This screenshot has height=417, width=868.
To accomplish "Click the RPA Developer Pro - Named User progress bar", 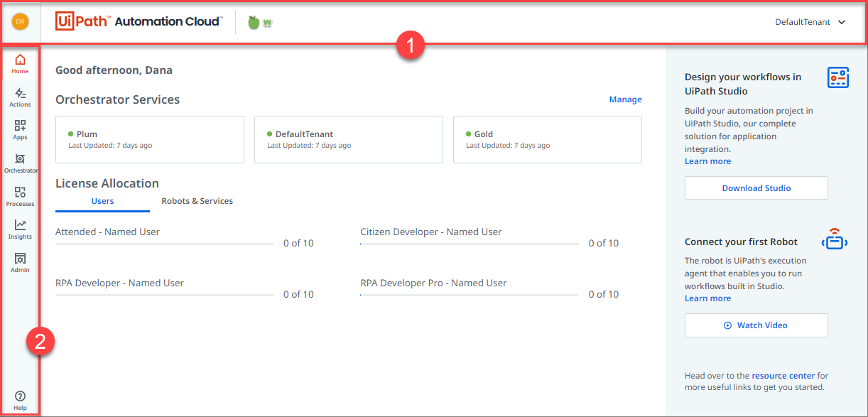I will (x=470, y=295).
